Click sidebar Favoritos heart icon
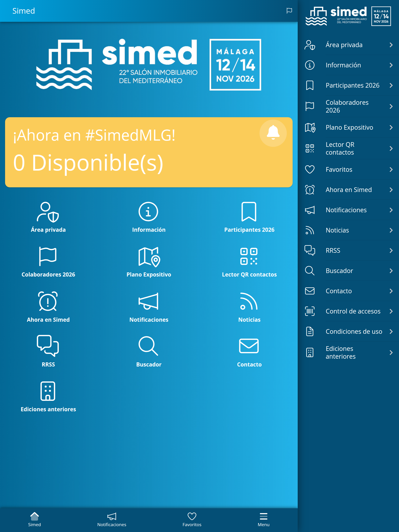Screen dimensions: 399x532 point(310,169)
